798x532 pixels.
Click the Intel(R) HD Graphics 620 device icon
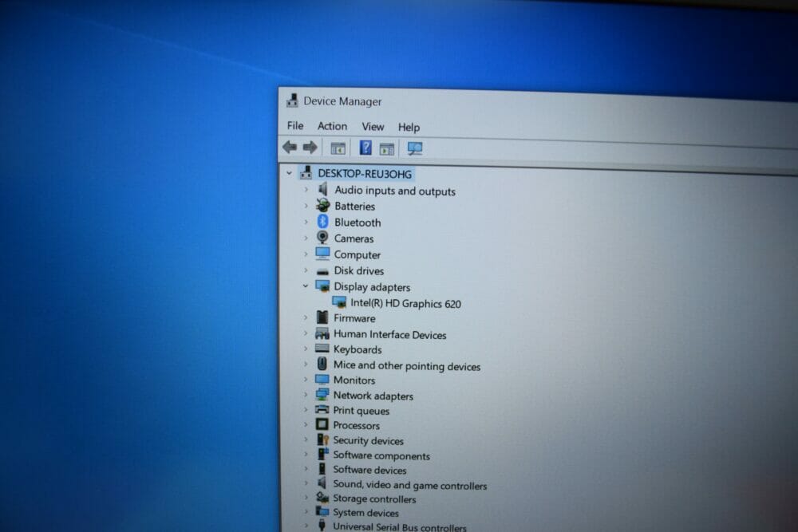339,302
